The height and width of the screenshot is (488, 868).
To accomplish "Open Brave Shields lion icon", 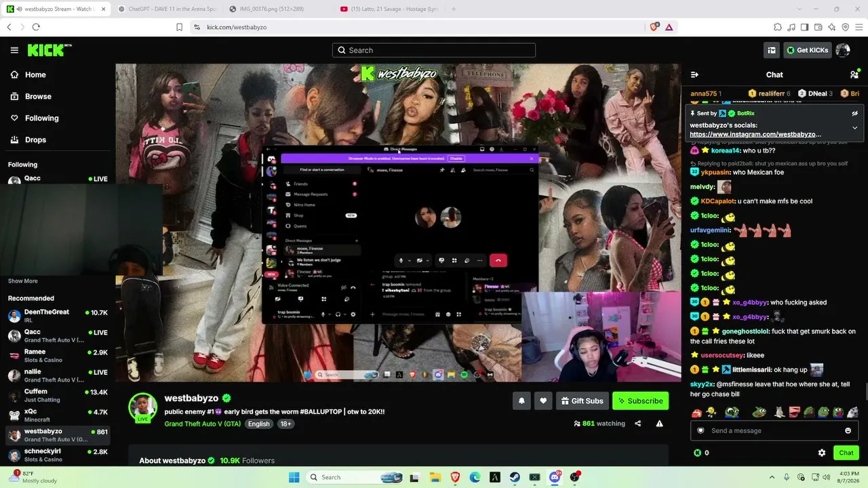I will pyautogui.click(x=654, y=27).
